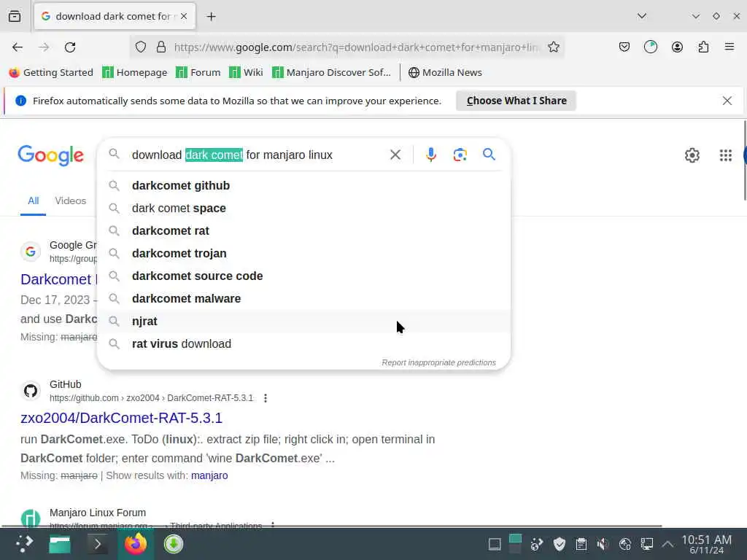Open the Homepage bookmark
Viewport: 747px width, 560px height.
tap(135, 72)
